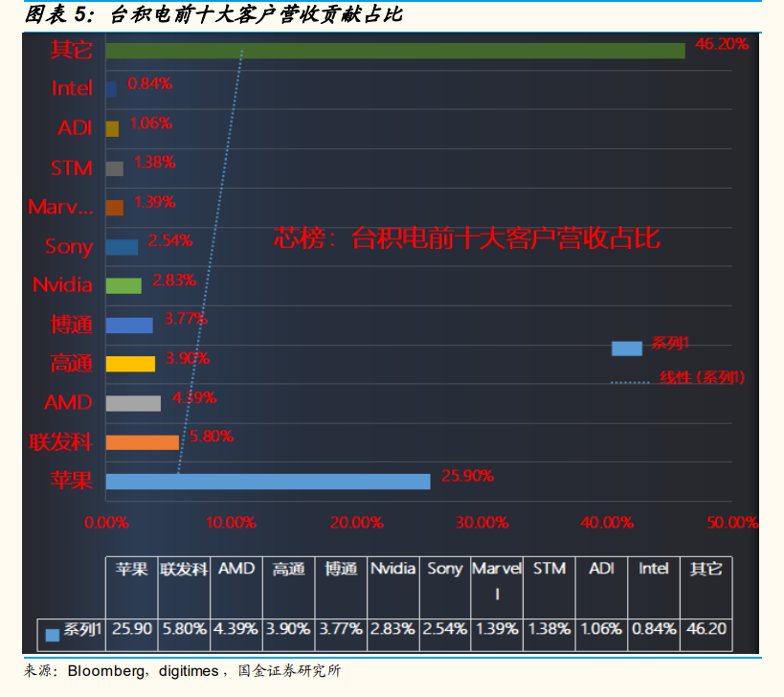Image resolution: width=784 pixels, height=697 pixels.
Task: Click the 10.00% tick on the horizontal axis
Action: 231,523
